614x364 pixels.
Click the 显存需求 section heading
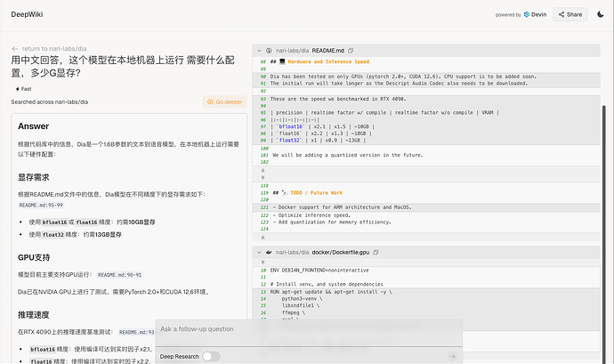pyautogui.click(x=33, y=177)
